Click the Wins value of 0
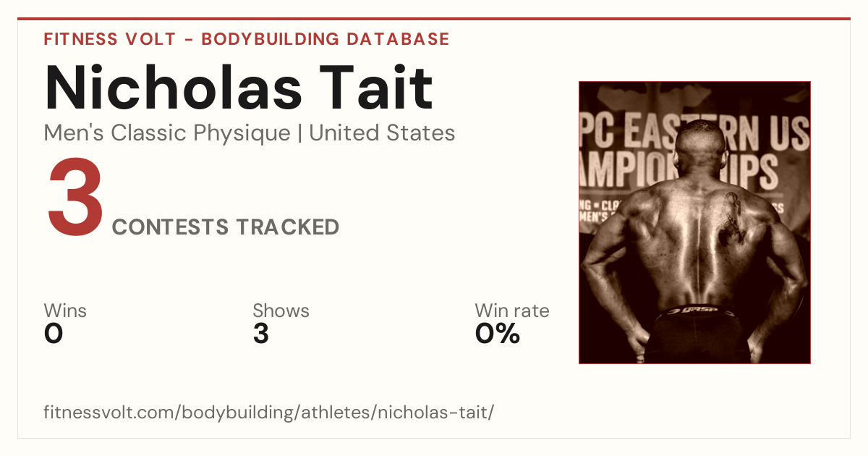Image resolution: width=868 pixels, height=456 pixels. 54,334
